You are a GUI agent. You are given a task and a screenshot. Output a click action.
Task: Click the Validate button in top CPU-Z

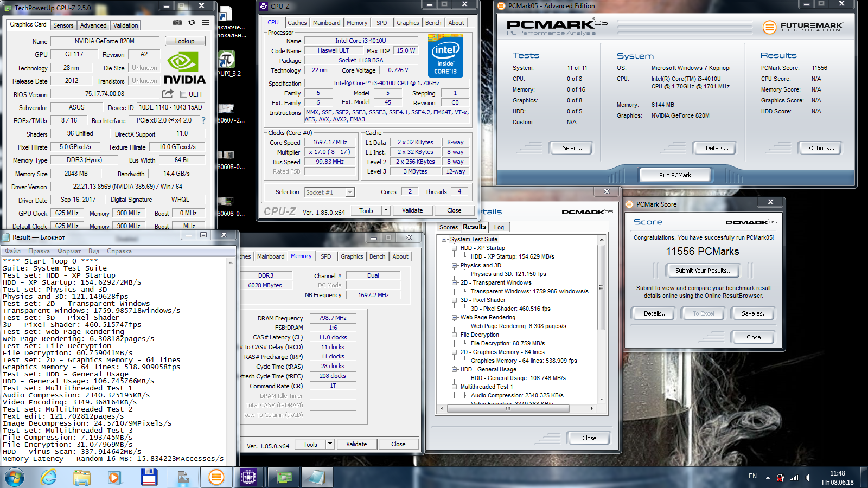coord(412,210)
